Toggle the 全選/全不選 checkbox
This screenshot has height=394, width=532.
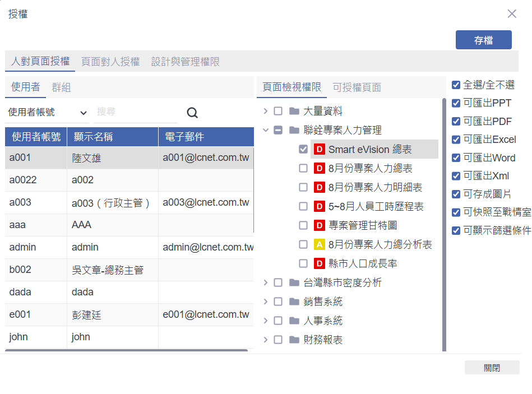tap(456, 85)
